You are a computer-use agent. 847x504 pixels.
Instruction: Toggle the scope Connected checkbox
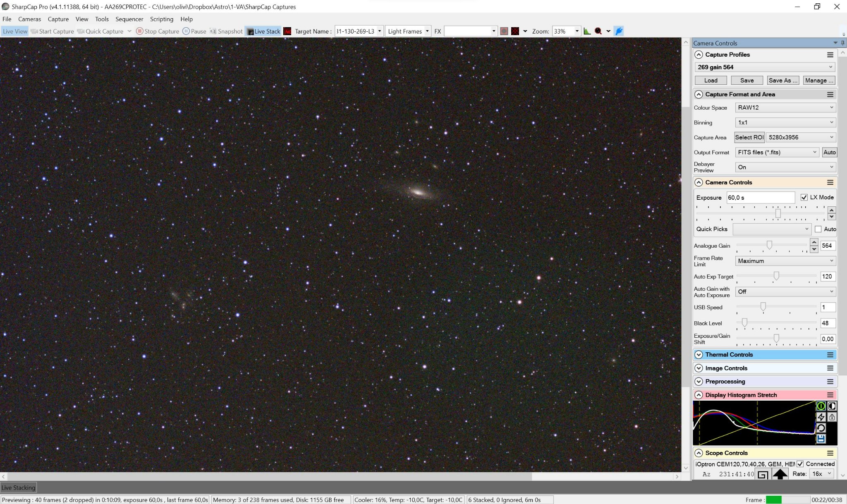pyautogui.click(x=800, y=464)
